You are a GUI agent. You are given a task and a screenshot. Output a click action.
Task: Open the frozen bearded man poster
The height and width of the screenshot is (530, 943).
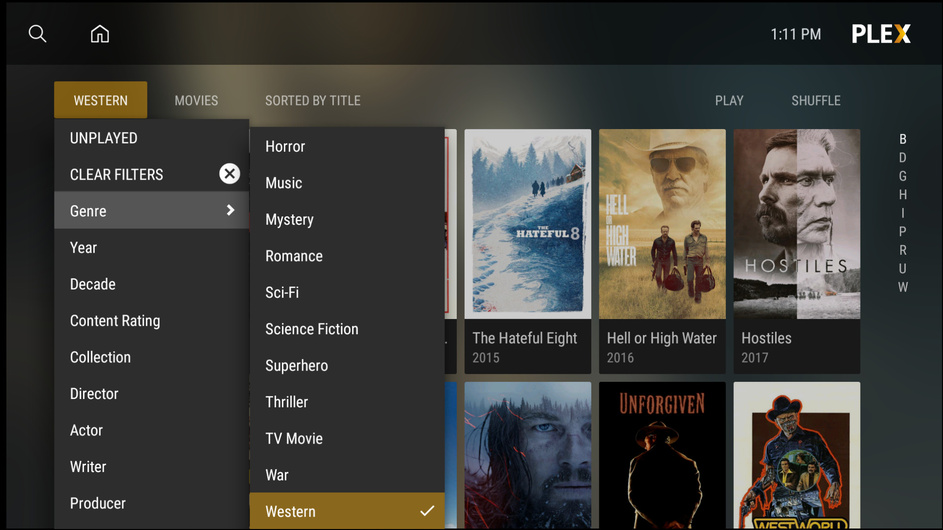527,455
